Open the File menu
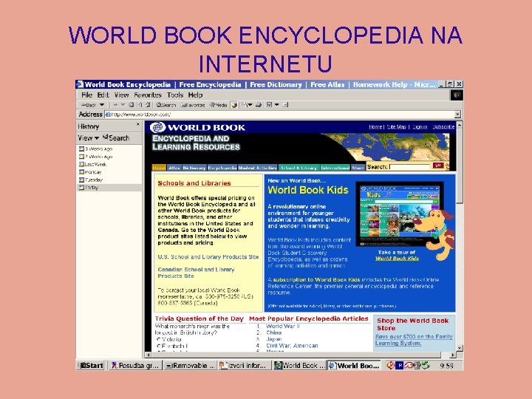 click(86, 95)
